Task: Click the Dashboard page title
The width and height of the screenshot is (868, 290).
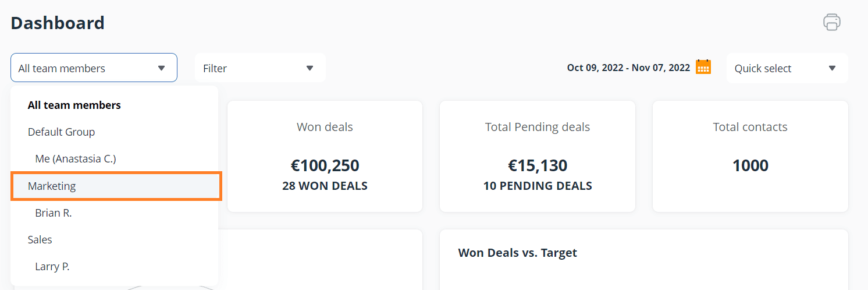Action: [58, 23]
